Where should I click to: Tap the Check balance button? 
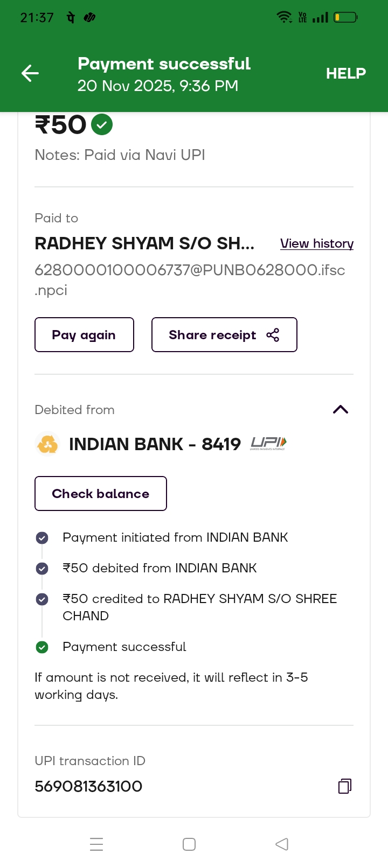pos(101,494)
